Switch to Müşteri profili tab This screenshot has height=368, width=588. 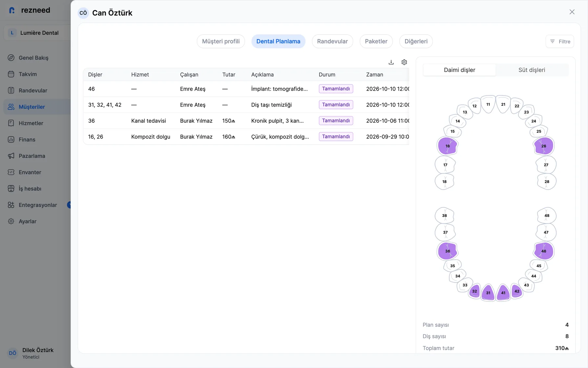[x=221, y=42]
